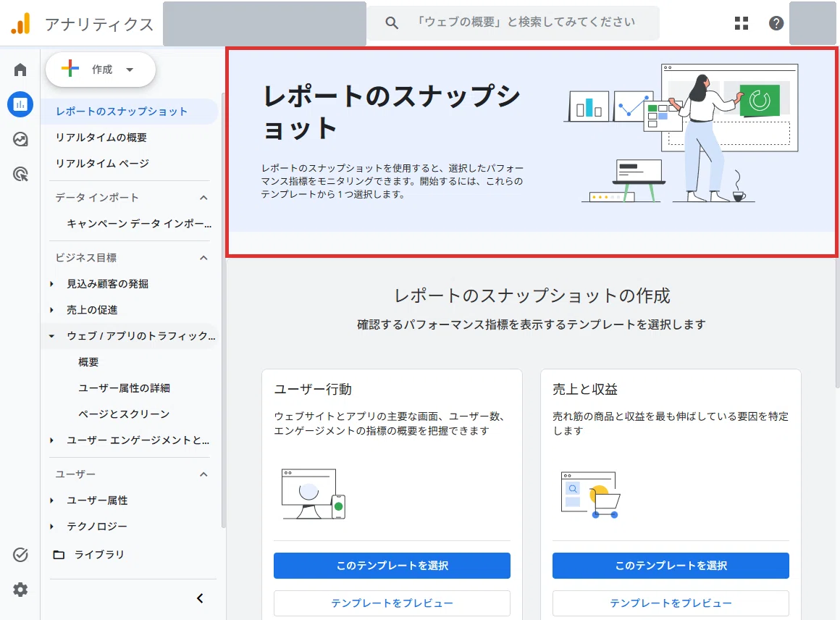The image size is (840, 620).
Task: Click the Google Analytics logo icon
Action: [21, 24]
